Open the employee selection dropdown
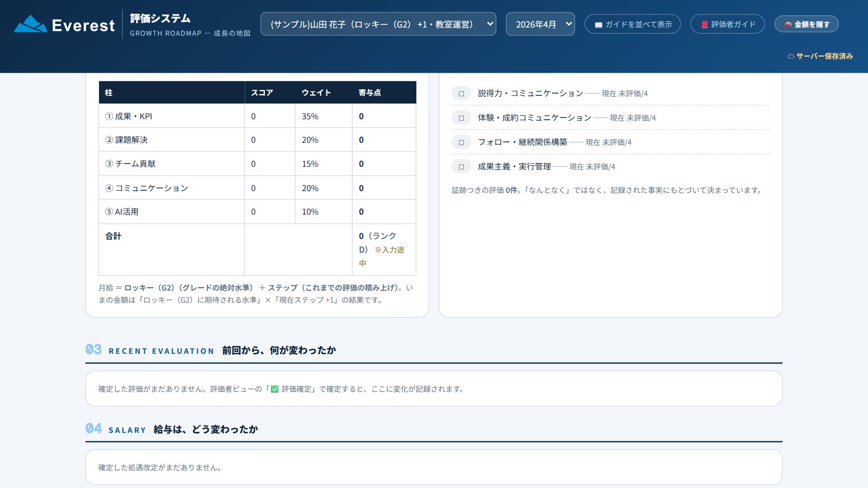This screenshot has height=488, width=868. (378, 24)
